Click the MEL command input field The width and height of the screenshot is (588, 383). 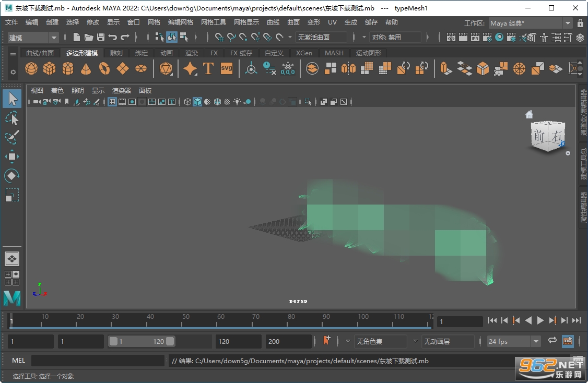[98, 361]
